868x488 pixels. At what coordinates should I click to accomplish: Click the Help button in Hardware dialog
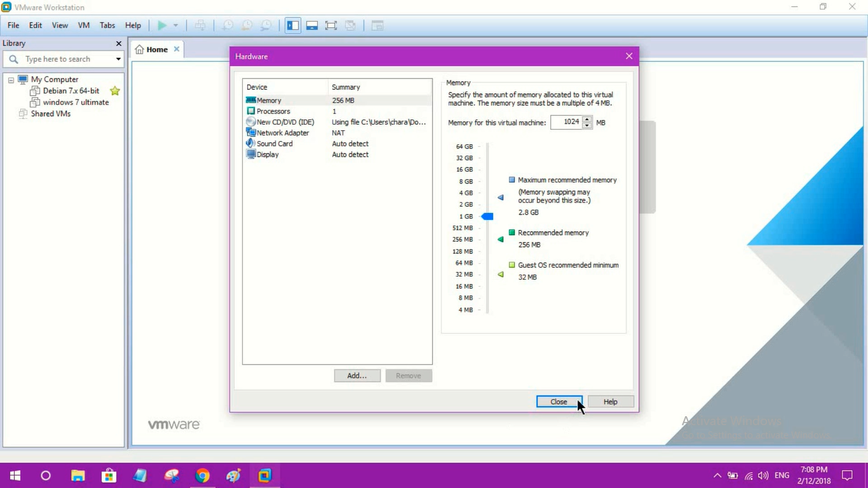coord(609,401)
